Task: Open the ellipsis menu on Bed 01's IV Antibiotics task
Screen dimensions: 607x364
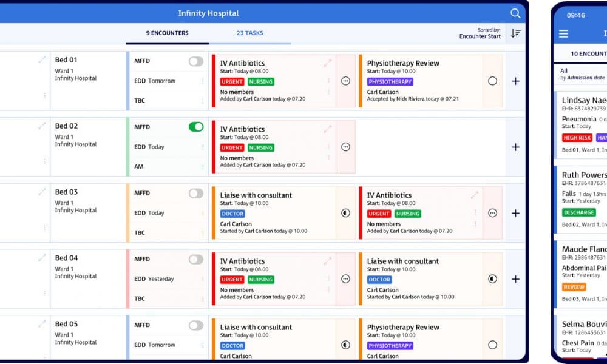Action: pyautogui.click(x=345, y=80)
